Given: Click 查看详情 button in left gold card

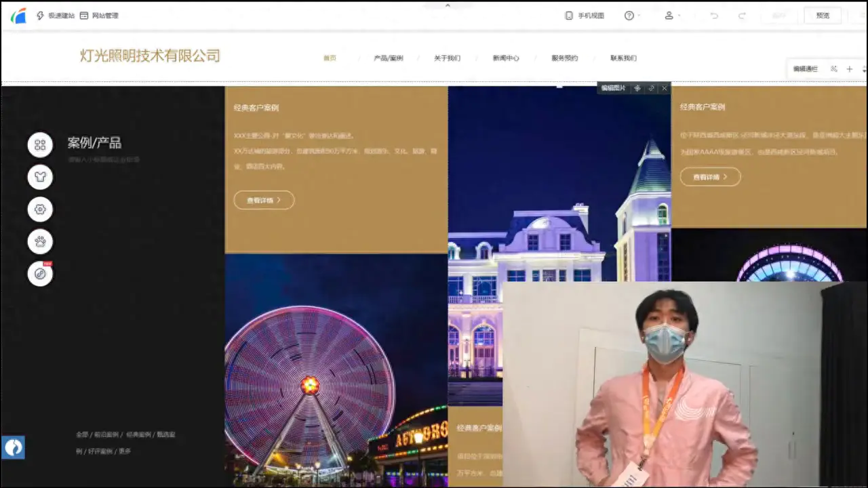Looking at the screenshot, I should 264,200.
